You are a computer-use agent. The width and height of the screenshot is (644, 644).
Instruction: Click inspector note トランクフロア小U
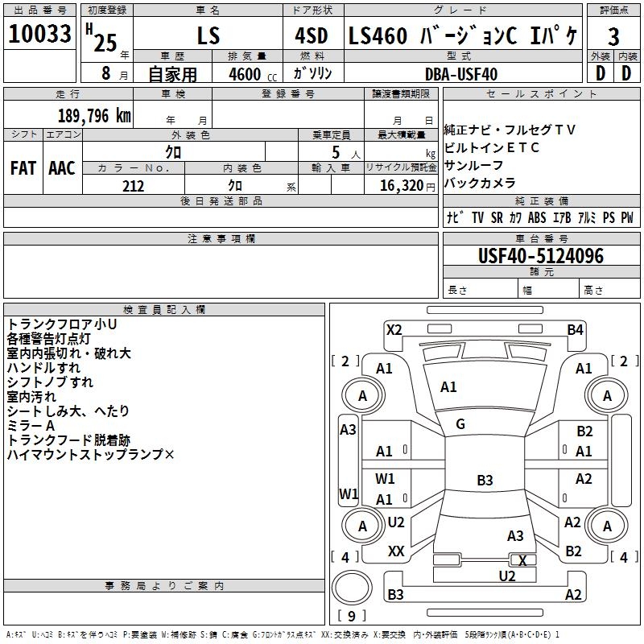coord(62,324)
